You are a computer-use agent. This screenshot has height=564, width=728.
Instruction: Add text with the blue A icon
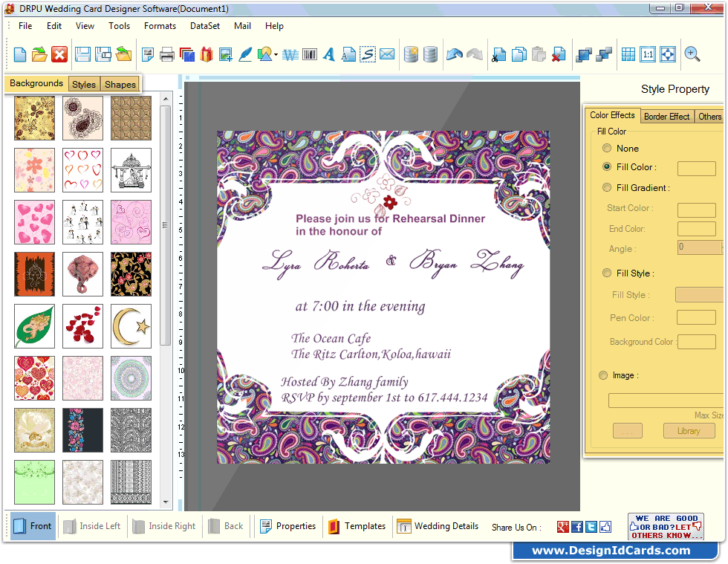coord(329,55)
